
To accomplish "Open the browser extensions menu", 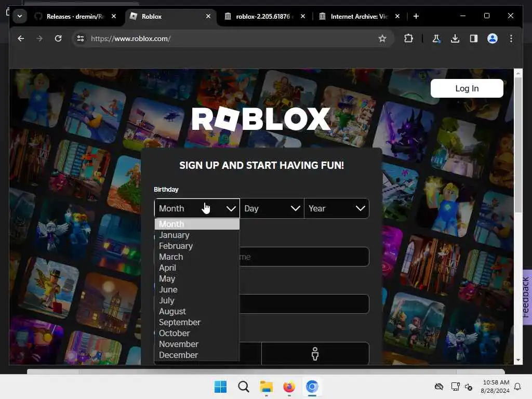I will tap(408, 38).
